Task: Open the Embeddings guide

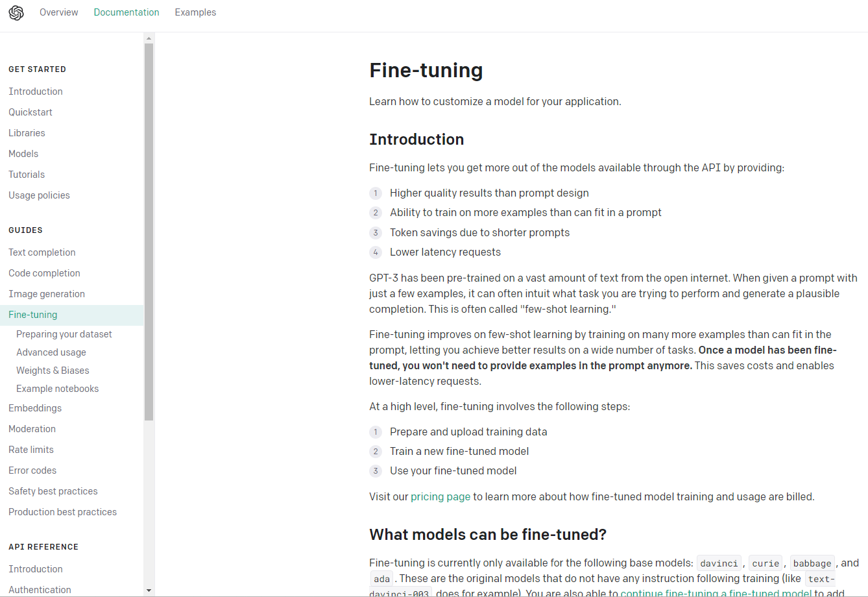Action: pyautogui.click(x=35, y=408)
